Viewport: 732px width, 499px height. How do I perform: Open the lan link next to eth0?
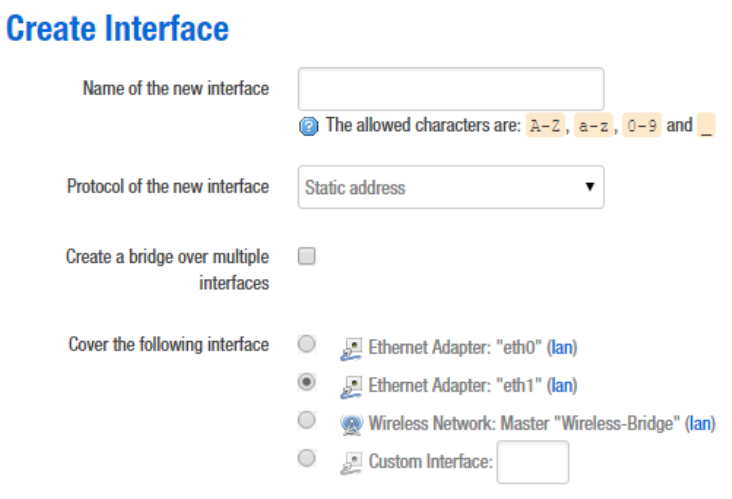(564, 348)
